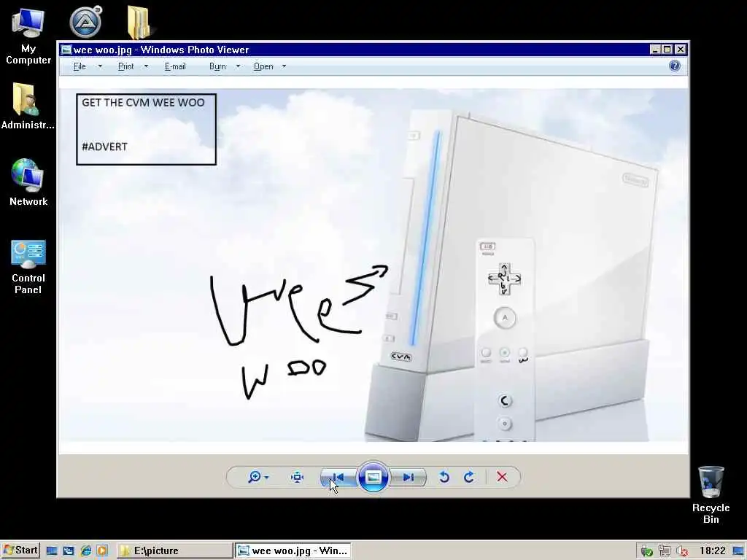This screenshot has width=747, height=560.
Task: Minimize the Photo Viewer window
Action: click(x=656, y=50)
